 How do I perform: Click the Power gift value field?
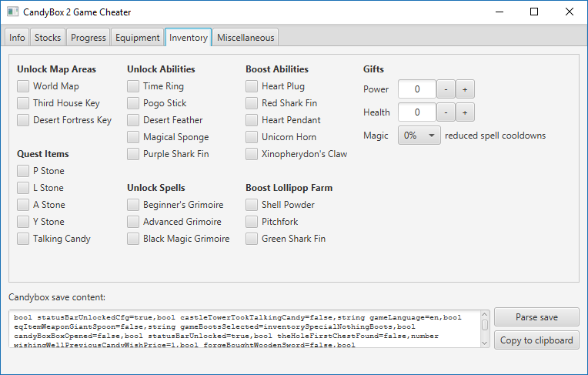pyautogui.click(x=417, y=89)
